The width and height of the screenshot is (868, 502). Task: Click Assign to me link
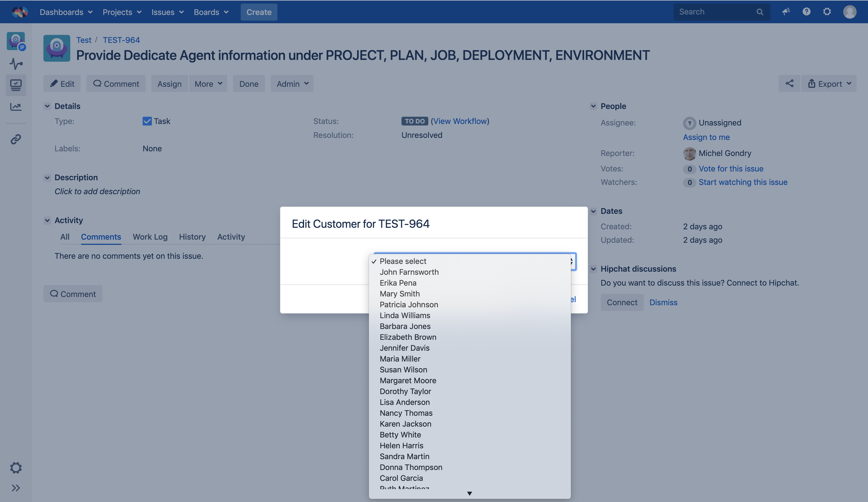pyautogui.click(x=706, y=137)
